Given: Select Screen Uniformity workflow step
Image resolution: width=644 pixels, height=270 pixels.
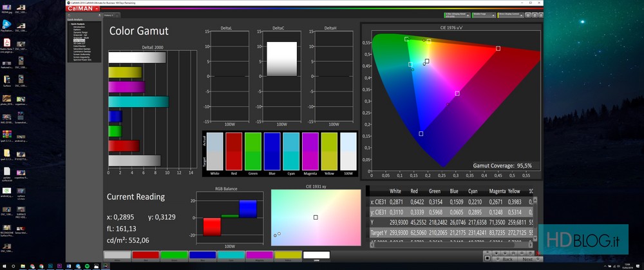Looking at the screenshot, I should (x=81, y=54).
